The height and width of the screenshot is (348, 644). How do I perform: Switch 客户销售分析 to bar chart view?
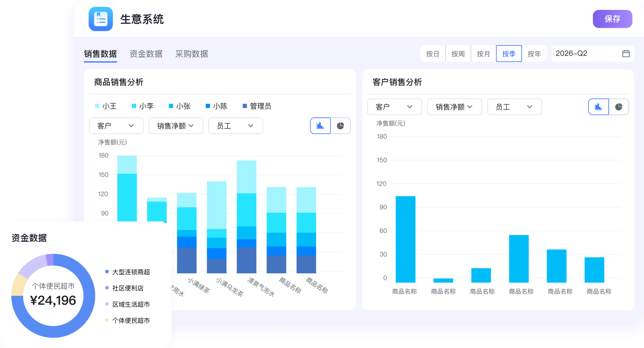click(599, 107)
